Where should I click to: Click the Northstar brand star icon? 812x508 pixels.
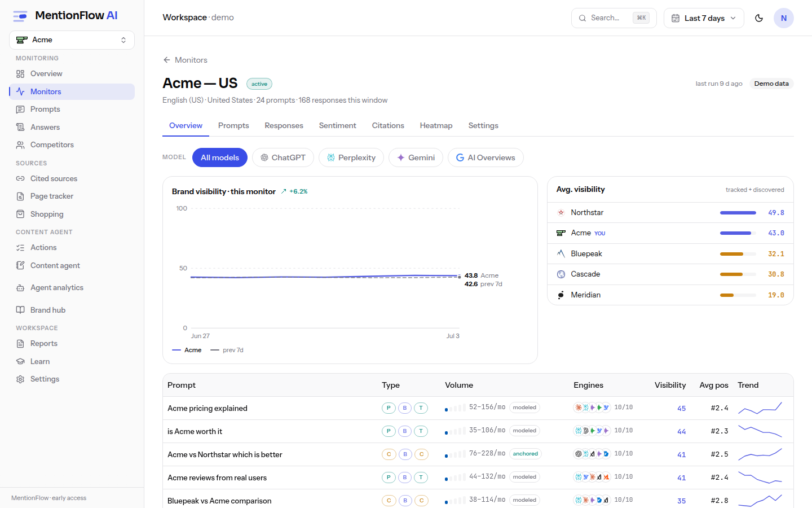(x=561, y=213)
